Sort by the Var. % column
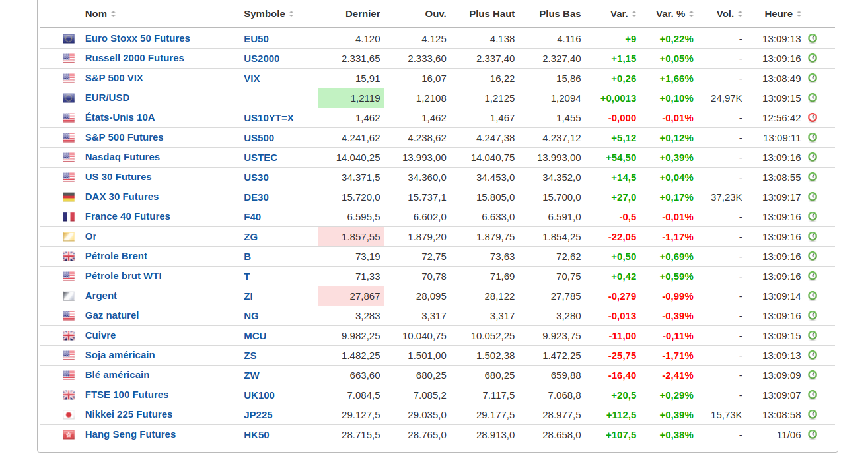868x456 pixels. coord(690,14)
